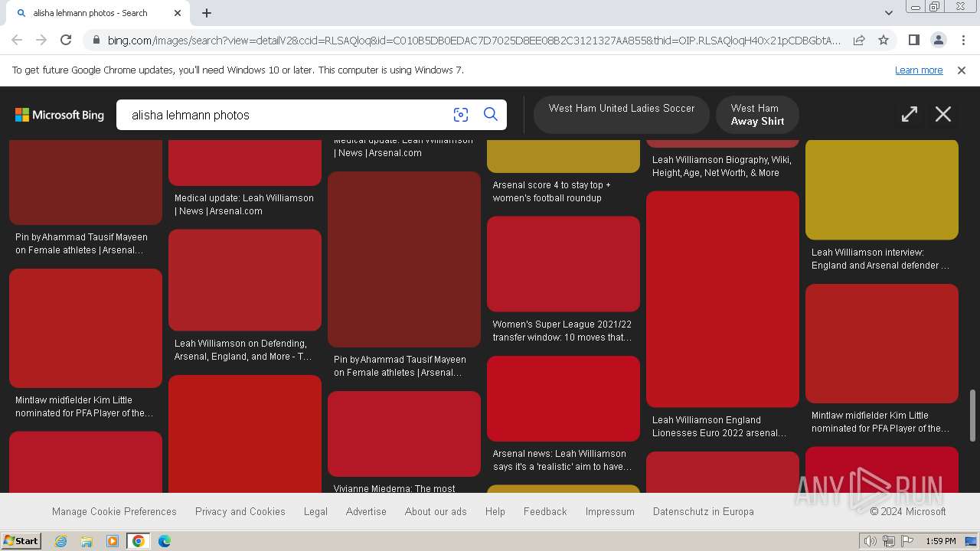Go back to previous page

pyautogui.click(x=17, y=40)
